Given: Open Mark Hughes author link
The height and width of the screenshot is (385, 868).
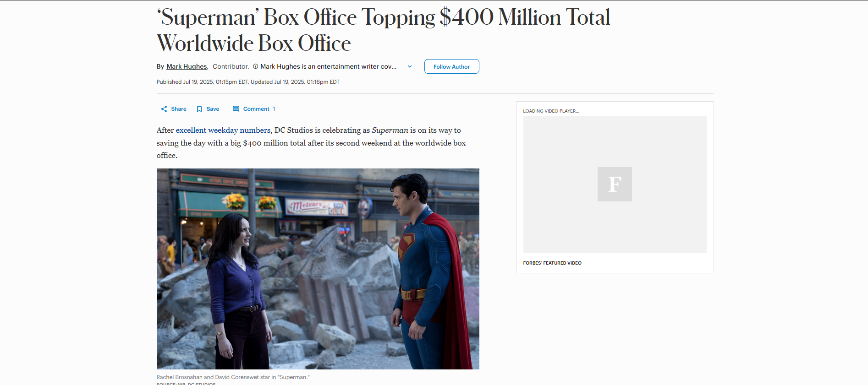Looking at the screenshot, I should [187, 66].
